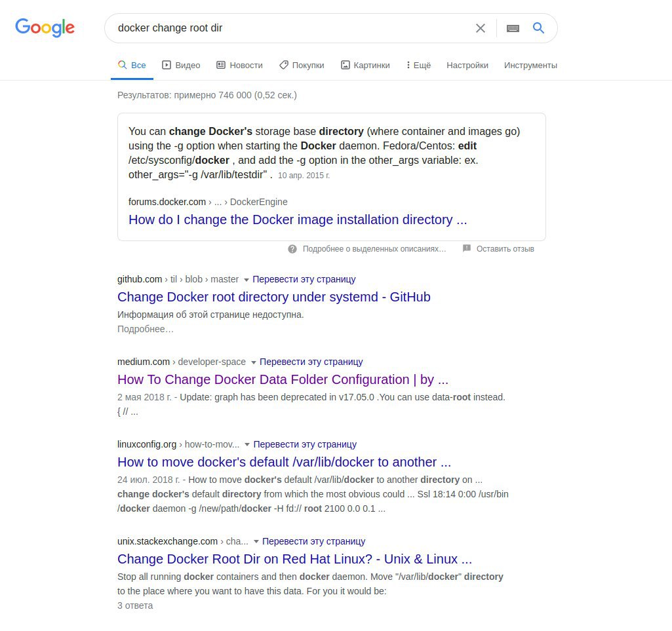The width and height of the screenshot is (672, 631).
Task: Click the feedback flag icon
Action: point(467,248)
